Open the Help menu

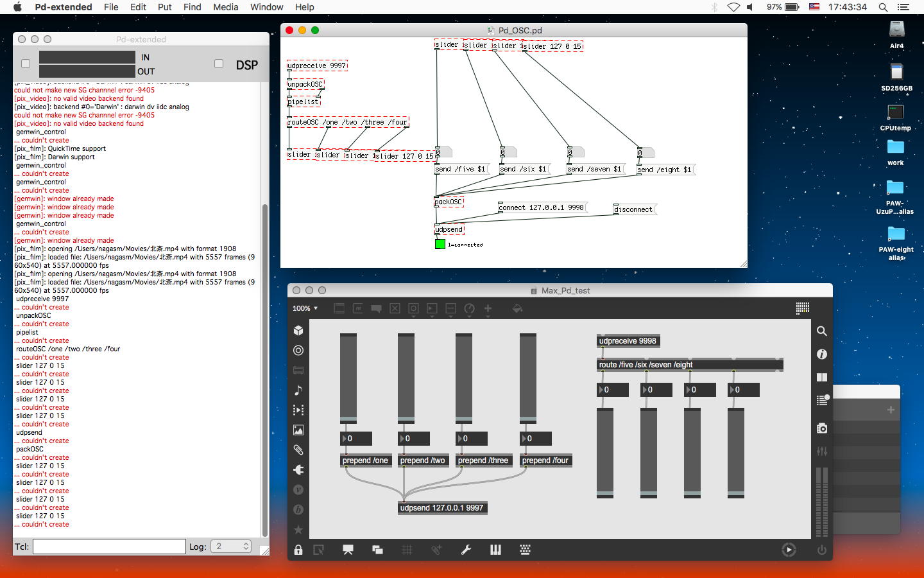point(305,7)
